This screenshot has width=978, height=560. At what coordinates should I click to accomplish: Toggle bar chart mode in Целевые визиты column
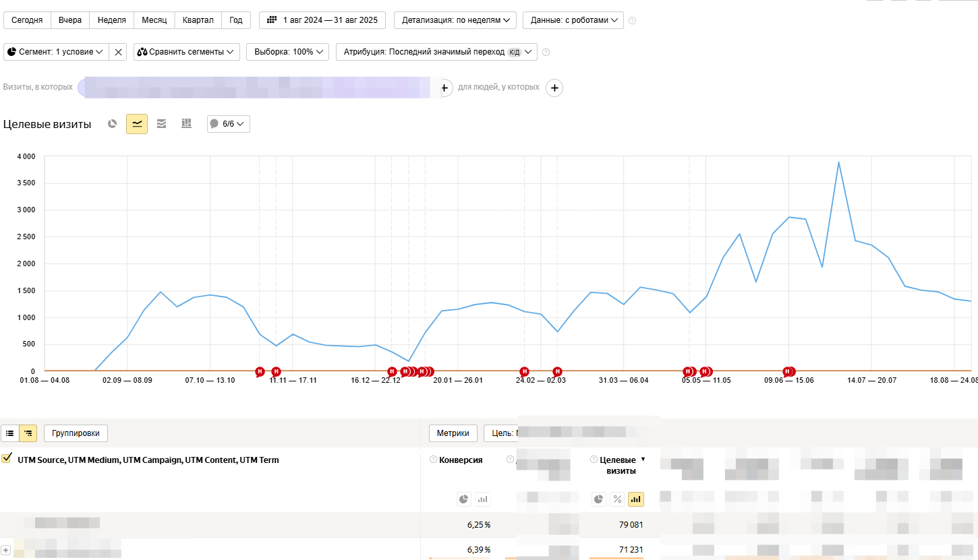coord(635,499)
